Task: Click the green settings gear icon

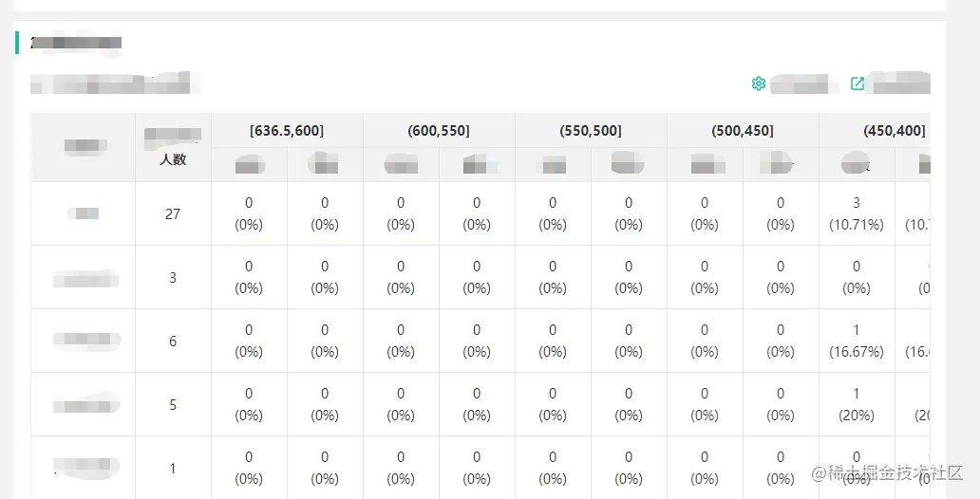Action: tap(758, 83)
